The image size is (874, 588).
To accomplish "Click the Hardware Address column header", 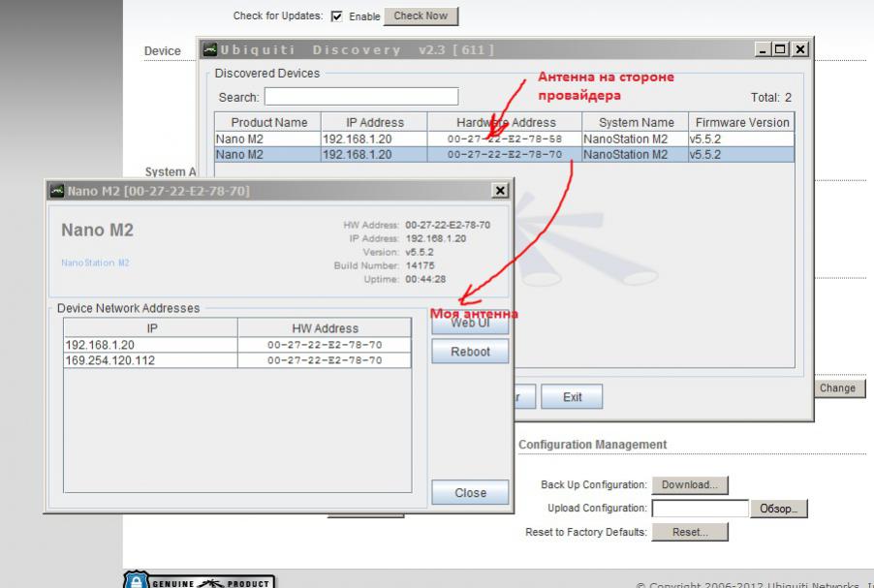I will coord(505,122).
